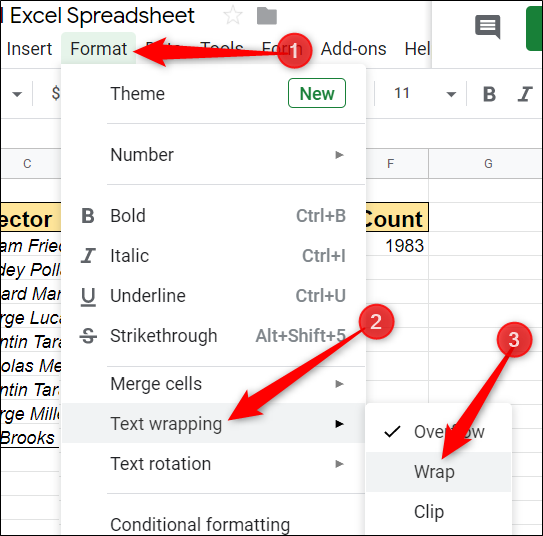Screen dimensions: 543x536
Task: Open Conditional formatting option
Action: pyautogui.click(x=214, y=524)
